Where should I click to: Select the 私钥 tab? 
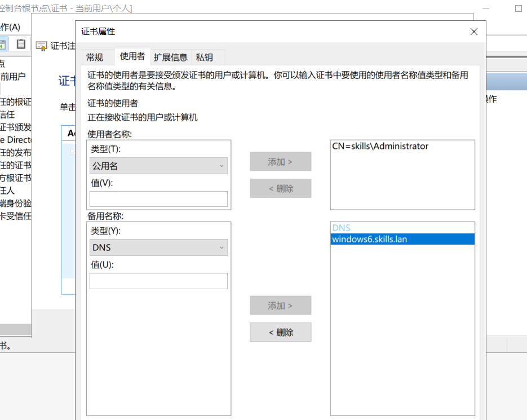(x=204, y=57)
